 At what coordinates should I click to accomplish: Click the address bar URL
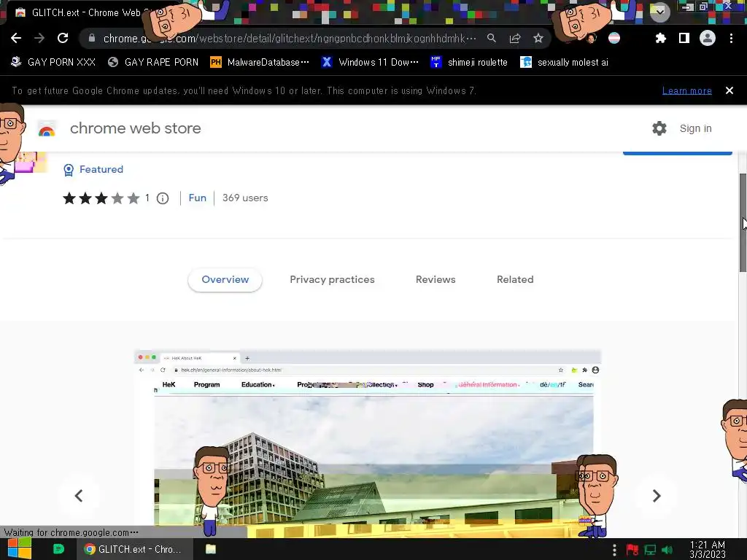[x=289, y=38]
